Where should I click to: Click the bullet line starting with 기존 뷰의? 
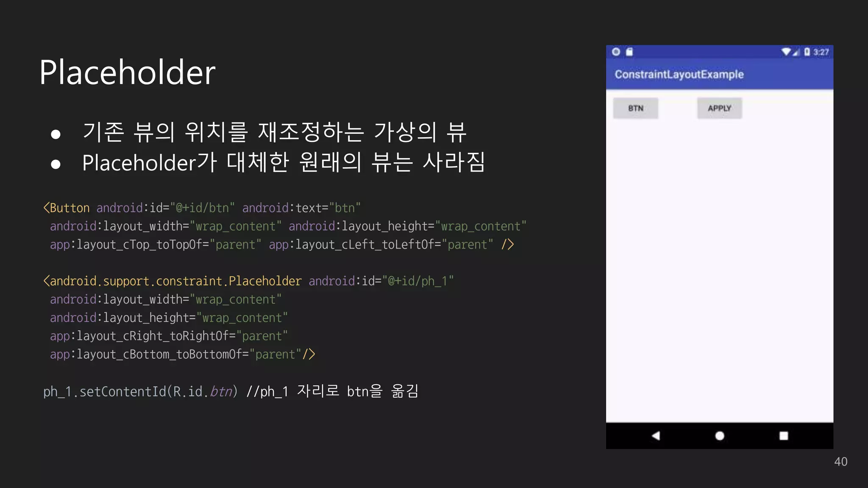click(x=274, y=132)
